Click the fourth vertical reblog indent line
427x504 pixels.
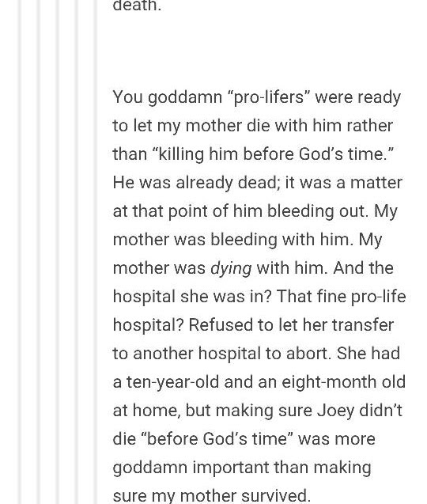tap(77, 252)
